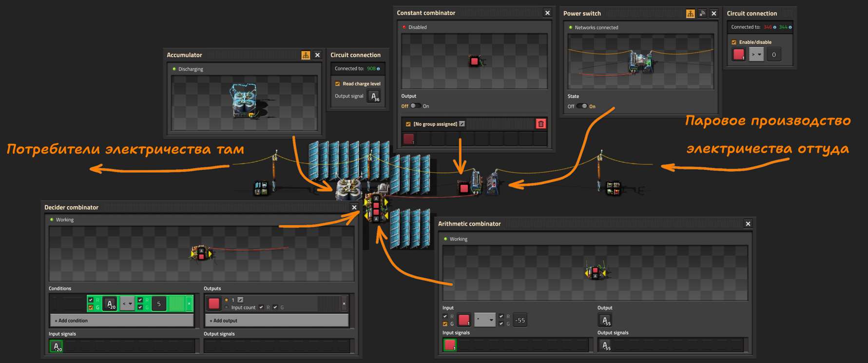Viewport: 868px width, 363px height.
Task: Select the power switch entity on the map
Action: click(x=484, y=182)
